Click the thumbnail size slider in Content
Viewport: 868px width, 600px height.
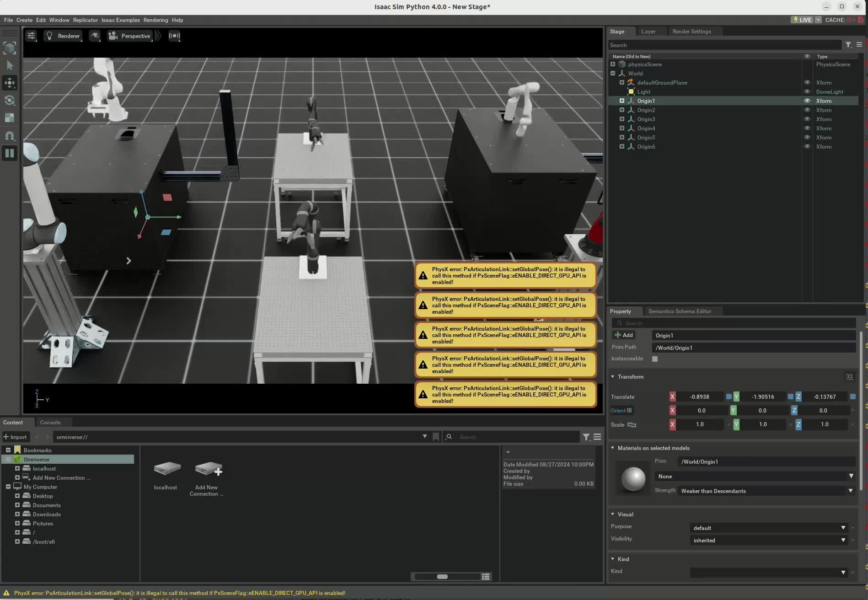442,577
